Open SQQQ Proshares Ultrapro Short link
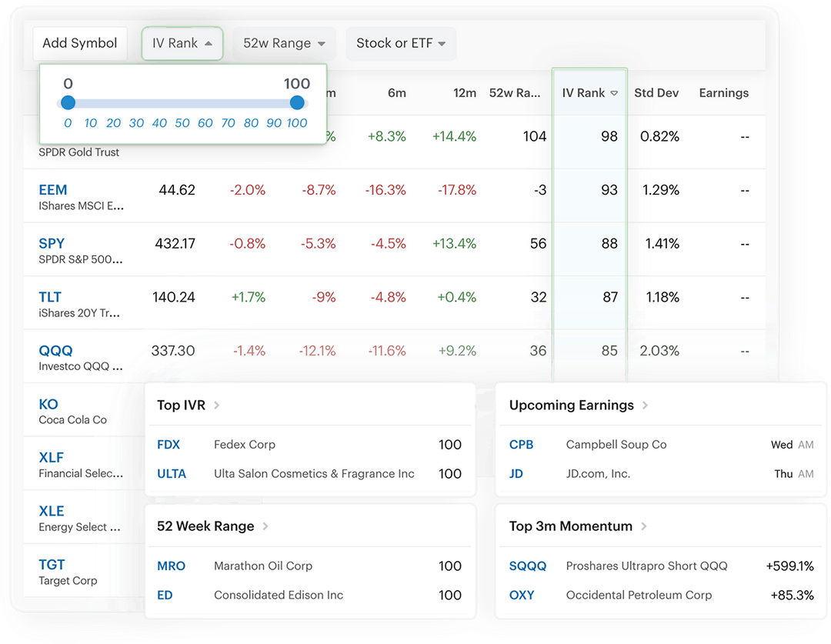The width and height of the screenshot is (831, 644). click(528, 565)
